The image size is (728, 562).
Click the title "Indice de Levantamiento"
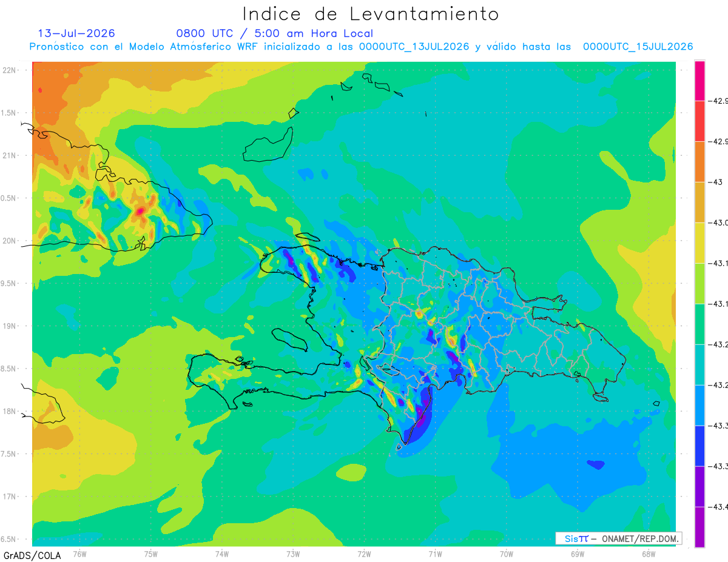[371, 14]
